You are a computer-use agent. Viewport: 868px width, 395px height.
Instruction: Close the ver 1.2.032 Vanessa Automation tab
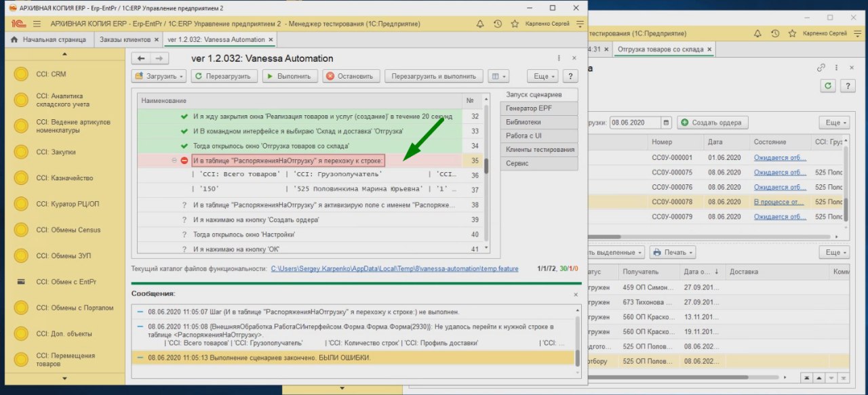point(271,39)
